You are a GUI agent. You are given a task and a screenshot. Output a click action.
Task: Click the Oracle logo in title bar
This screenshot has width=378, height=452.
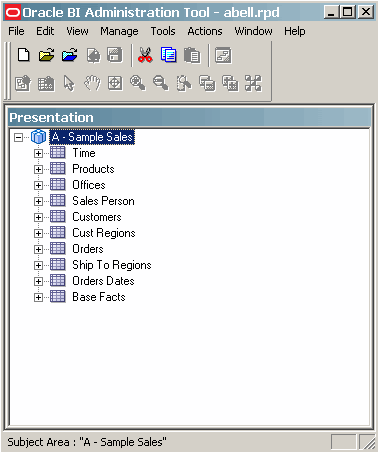pyautogui.click(x=13, y=13)
